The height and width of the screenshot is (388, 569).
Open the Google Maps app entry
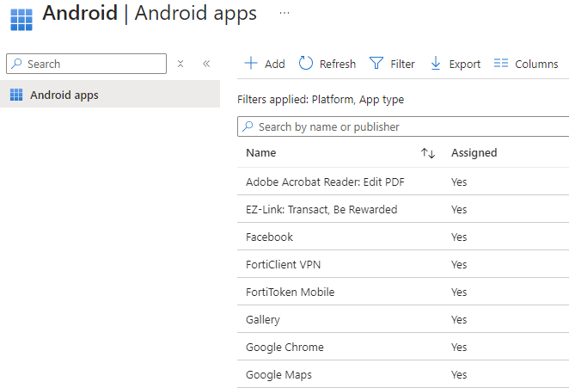(x=279, y=375)
